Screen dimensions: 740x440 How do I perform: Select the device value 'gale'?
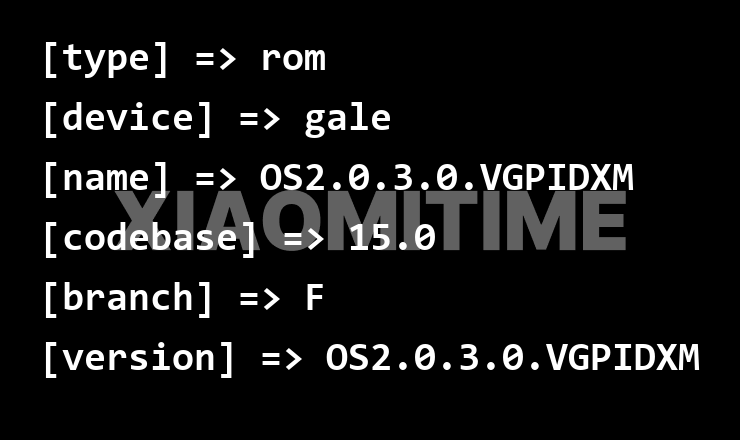coord(348,120)
